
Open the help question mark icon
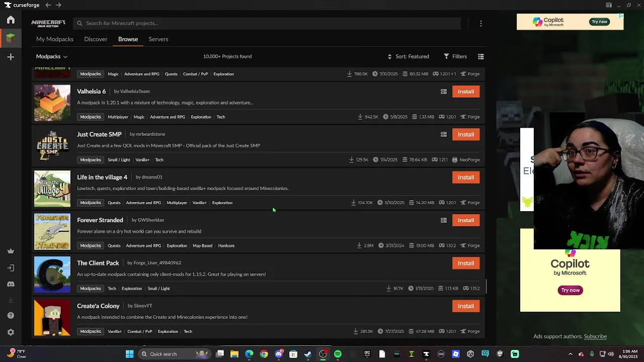11,316
